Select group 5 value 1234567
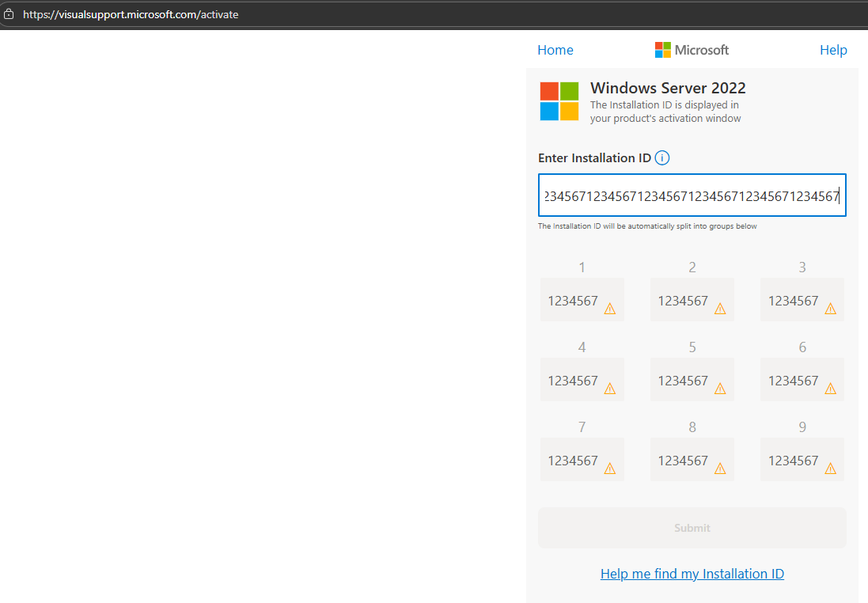The width and height of the screenshot is (868, 603). click(683, 381)
